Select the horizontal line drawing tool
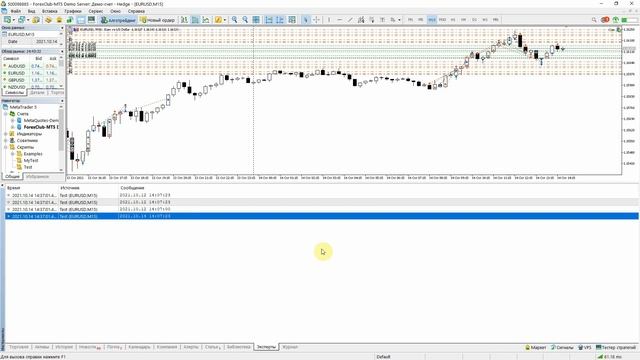This screenshot has height=360, width=640. (340, 20)
